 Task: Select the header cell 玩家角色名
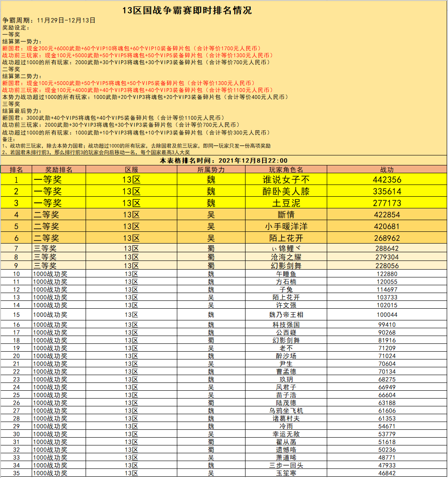[x=286, y=169]
